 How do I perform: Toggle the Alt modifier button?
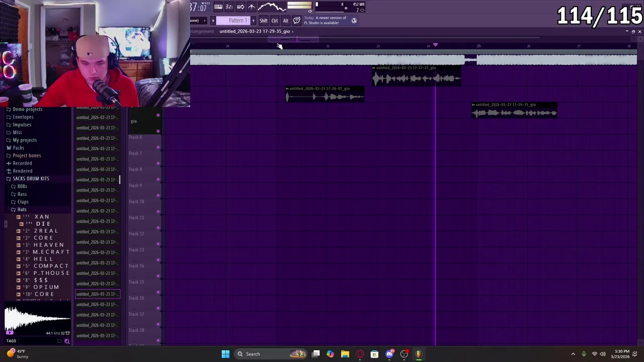pyautogui.click(x=285, y=21)
